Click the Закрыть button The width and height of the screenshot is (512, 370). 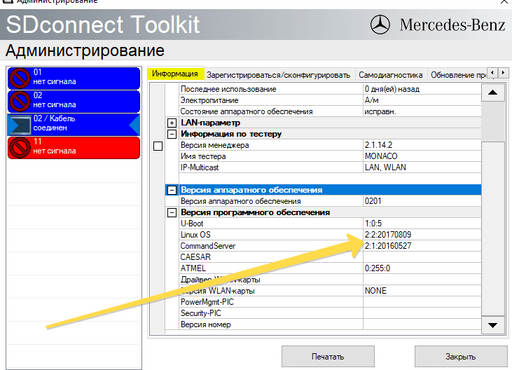[460, 356]
